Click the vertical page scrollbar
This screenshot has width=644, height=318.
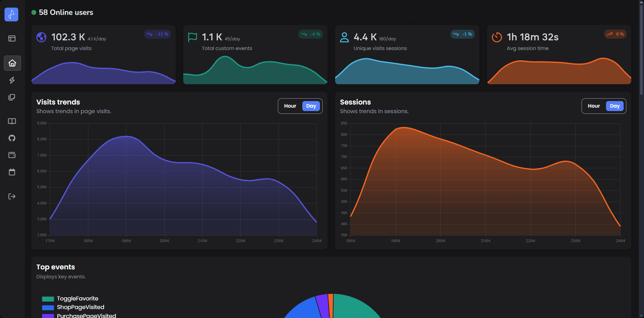coord(641,48)
